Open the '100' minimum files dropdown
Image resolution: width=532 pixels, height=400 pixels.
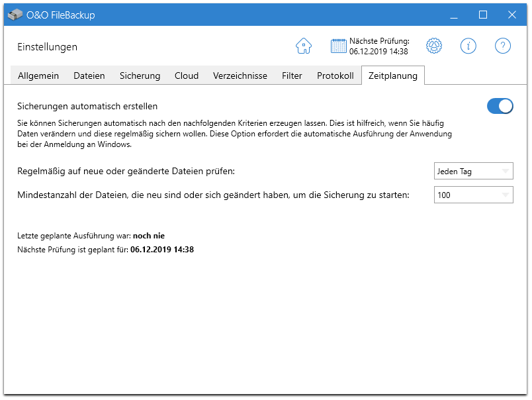click(x=473, y=195)
